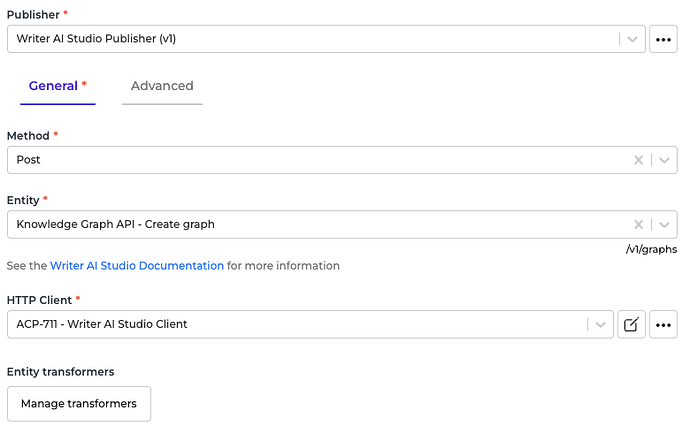The height and width of the screenshot is (441, 690).
Task: Open the Publisher more options ellipsis menu
Action: pos(663,39)
